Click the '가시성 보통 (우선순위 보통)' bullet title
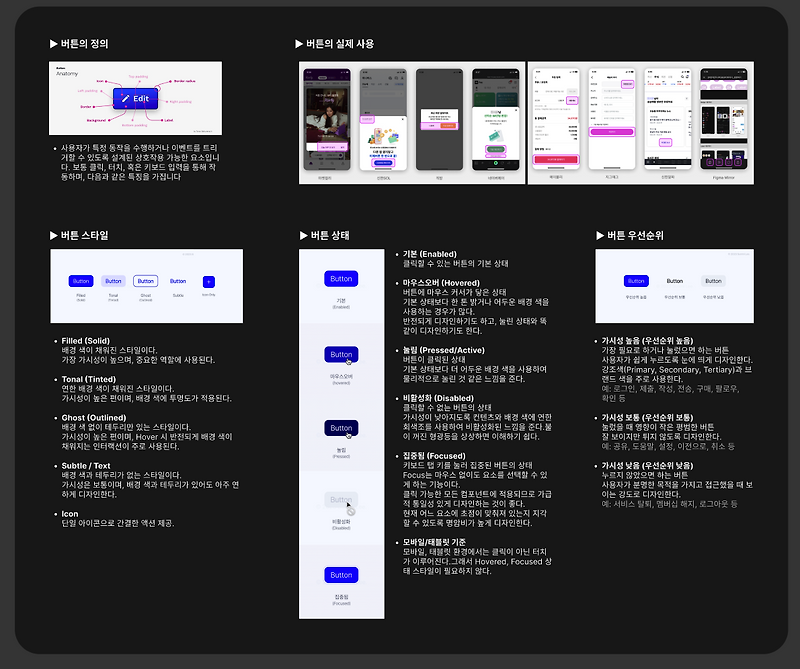800x669 pixels. coord(647,417)
